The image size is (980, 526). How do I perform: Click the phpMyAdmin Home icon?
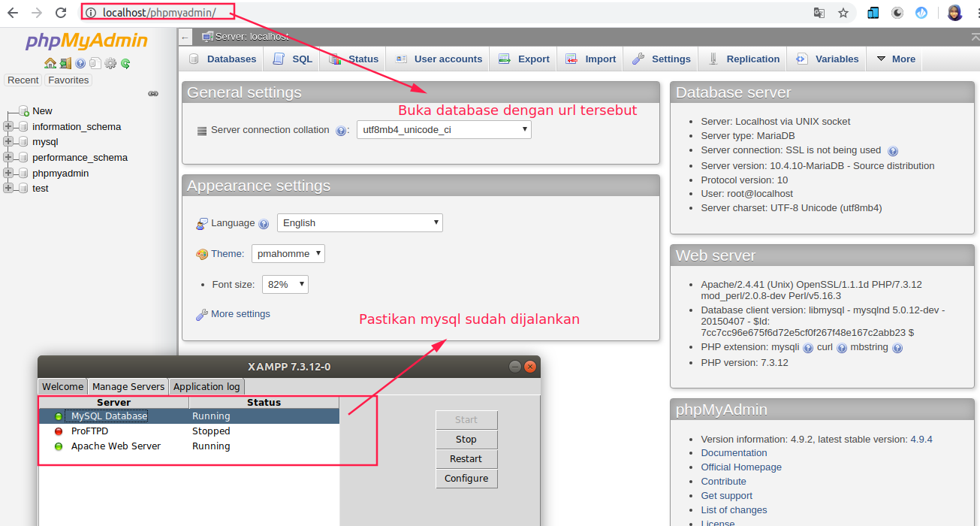click(50, 63)
